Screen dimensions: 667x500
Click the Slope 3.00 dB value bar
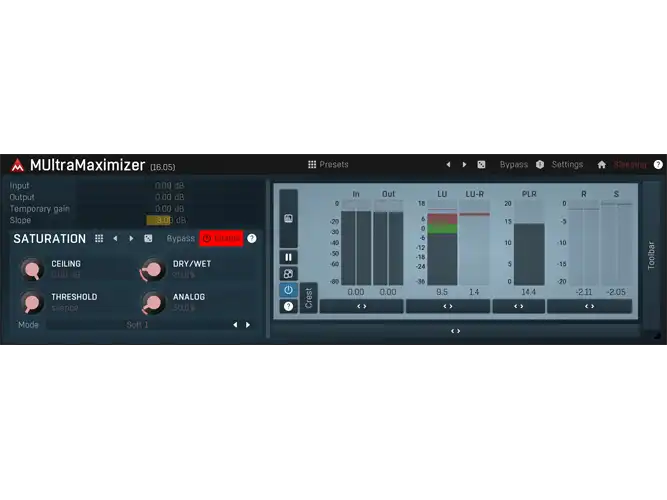pyautogui.click(x=170, y=220)
